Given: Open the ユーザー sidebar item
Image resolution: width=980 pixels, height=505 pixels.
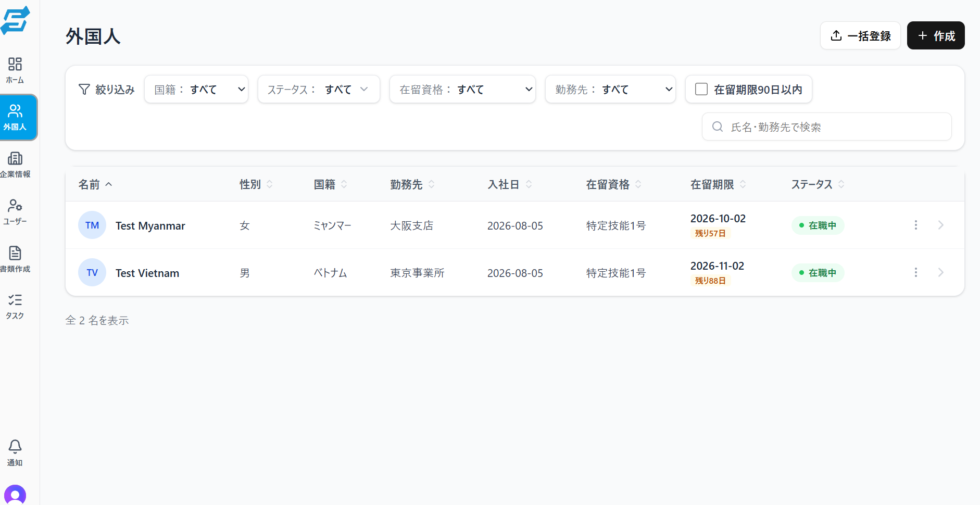Looking at the screenshot, I should coord(15,211).
